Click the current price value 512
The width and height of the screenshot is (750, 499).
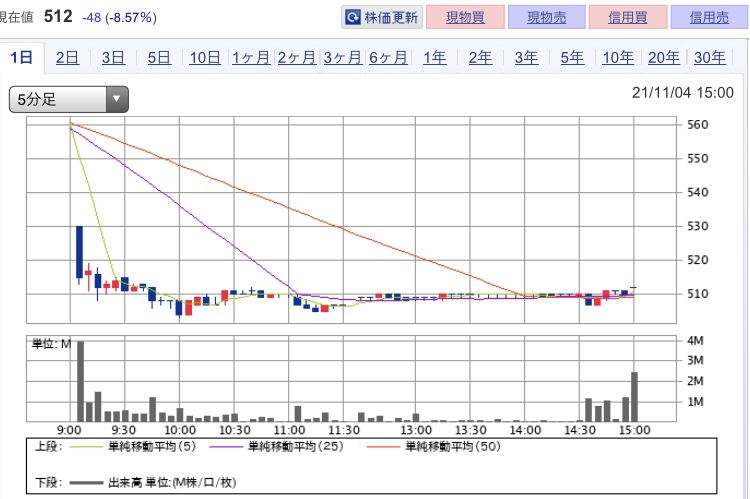58,16
